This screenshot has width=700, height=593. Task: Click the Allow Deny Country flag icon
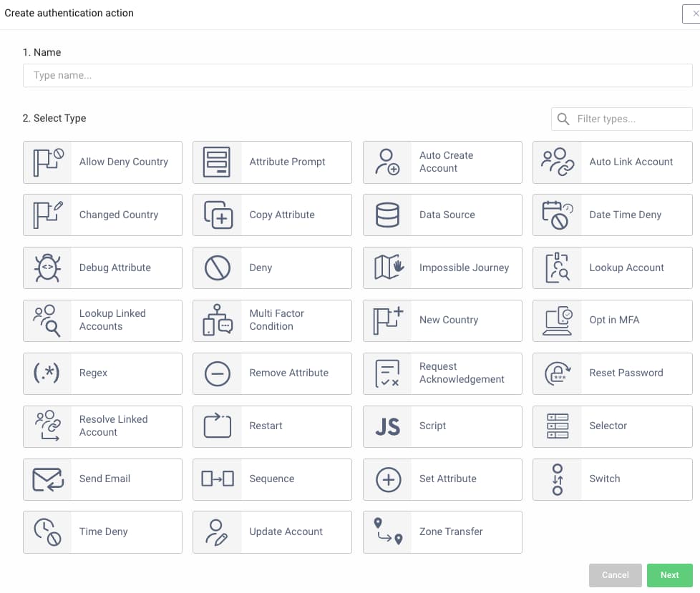click(x=48, y=162)
